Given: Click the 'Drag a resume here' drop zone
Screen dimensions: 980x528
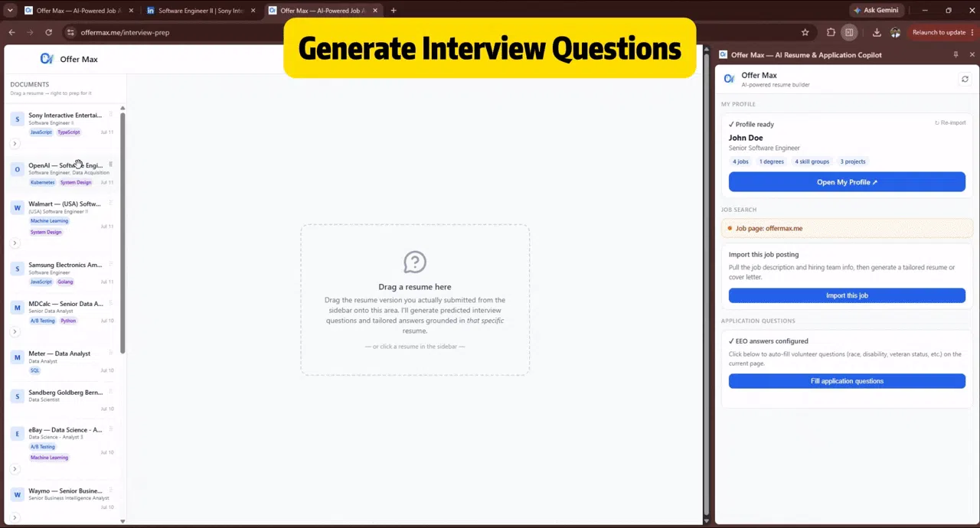Looking at the screenshot, I should (415, 299).
